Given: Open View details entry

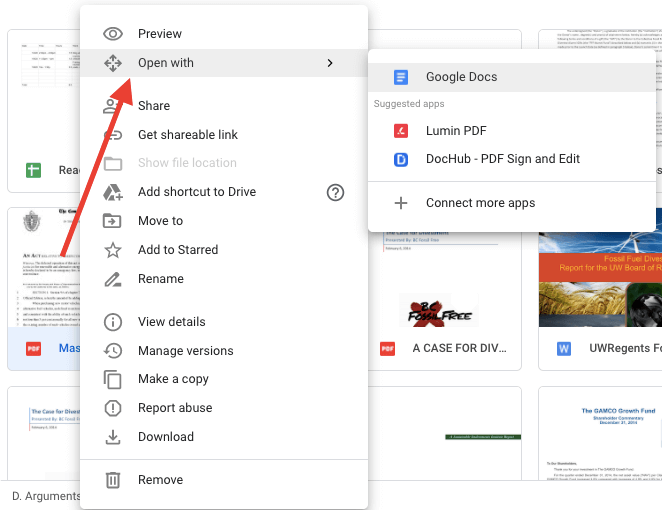Looking at the screenshot, I should pos(171,322).
